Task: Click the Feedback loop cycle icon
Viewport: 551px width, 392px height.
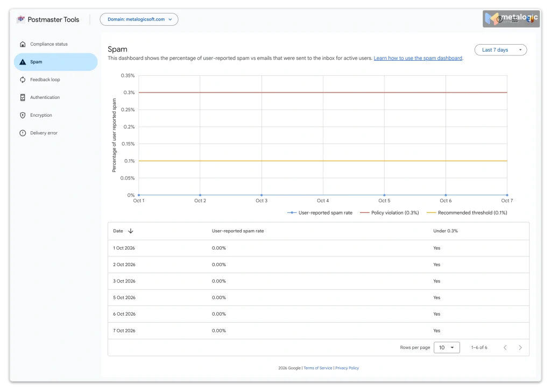Action: point(23,80)
